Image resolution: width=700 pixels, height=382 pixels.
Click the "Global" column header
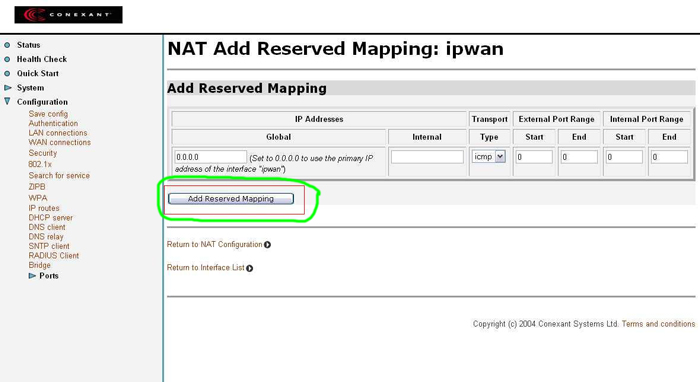point(279,137)
